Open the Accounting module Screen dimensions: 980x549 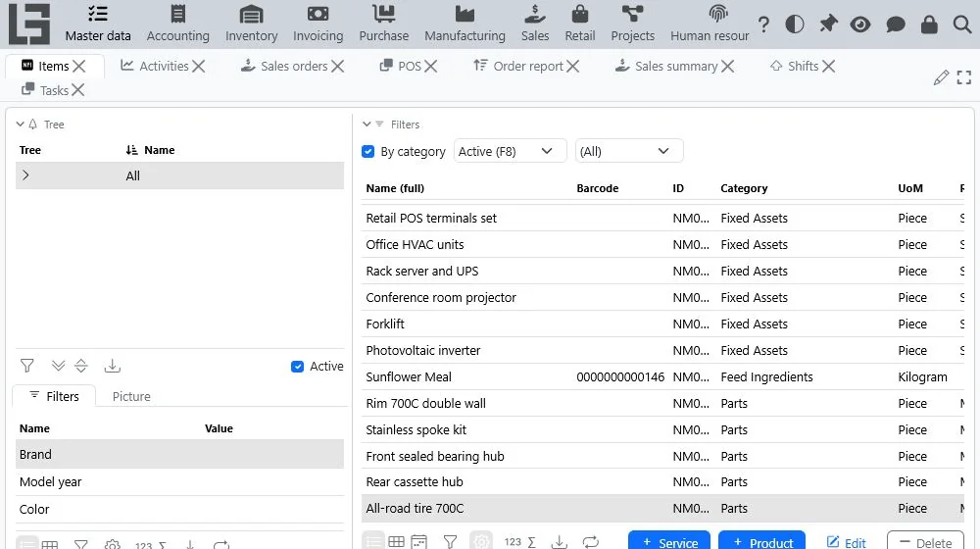point(178,25)
